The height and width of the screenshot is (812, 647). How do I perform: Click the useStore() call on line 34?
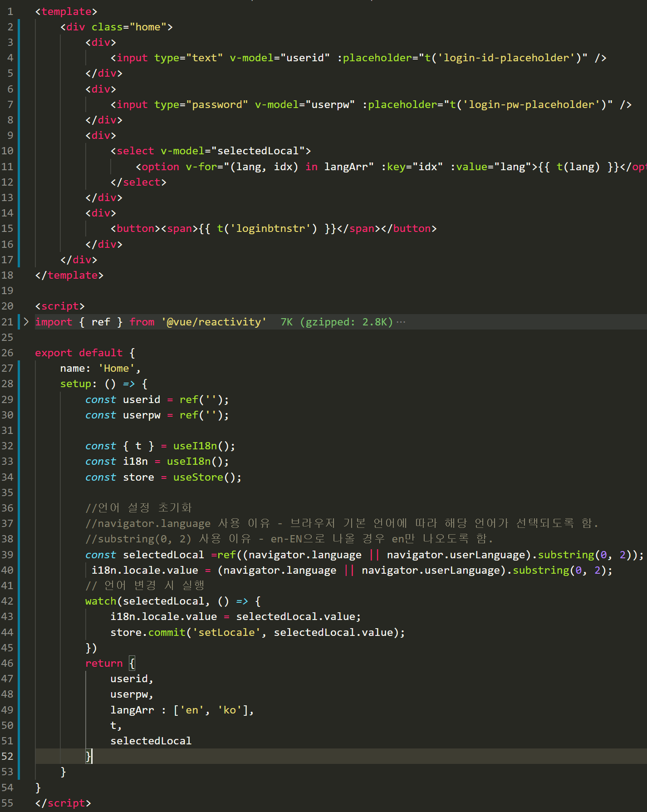(207, 477)
